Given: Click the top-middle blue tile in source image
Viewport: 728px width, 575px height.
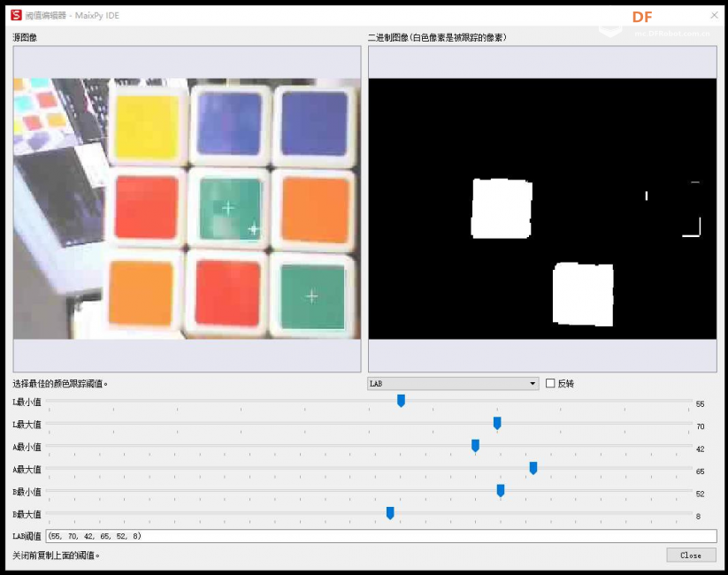Looking at the screenshot, I should tap(229, 123).
